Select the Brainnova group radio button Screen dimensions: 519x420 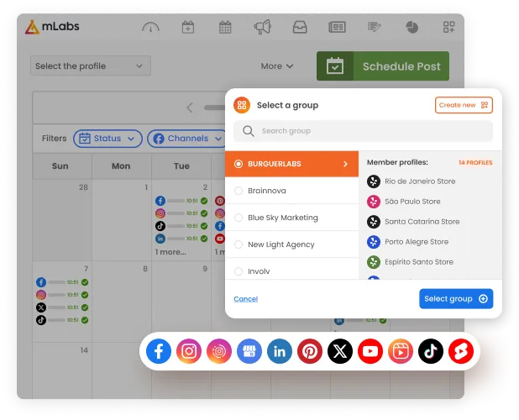239,191
